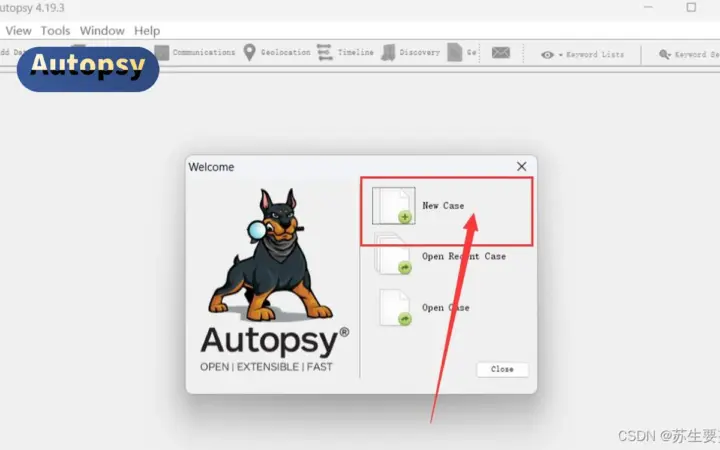Select Open Recent Case text
Screen dimensions: 720x450
[464, 256]
